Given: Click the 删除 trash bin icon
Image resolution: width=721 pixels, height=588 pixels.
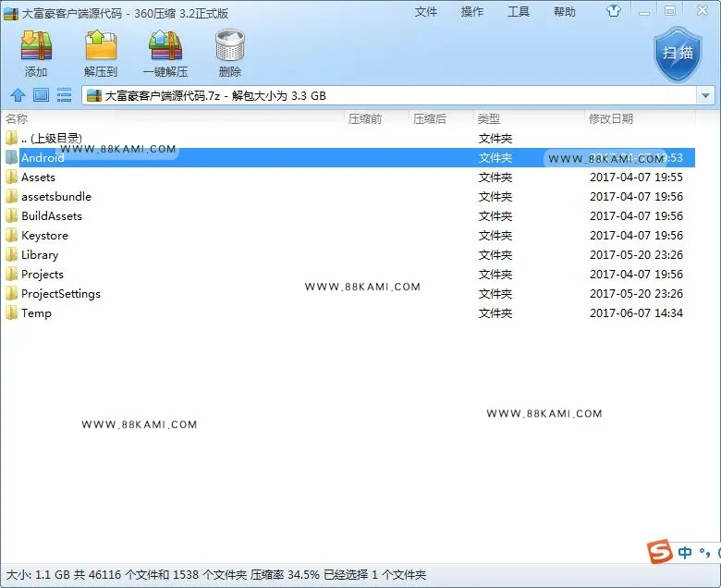Looking at the screenshot, I should pyautogui.click(x=230, y=45).
